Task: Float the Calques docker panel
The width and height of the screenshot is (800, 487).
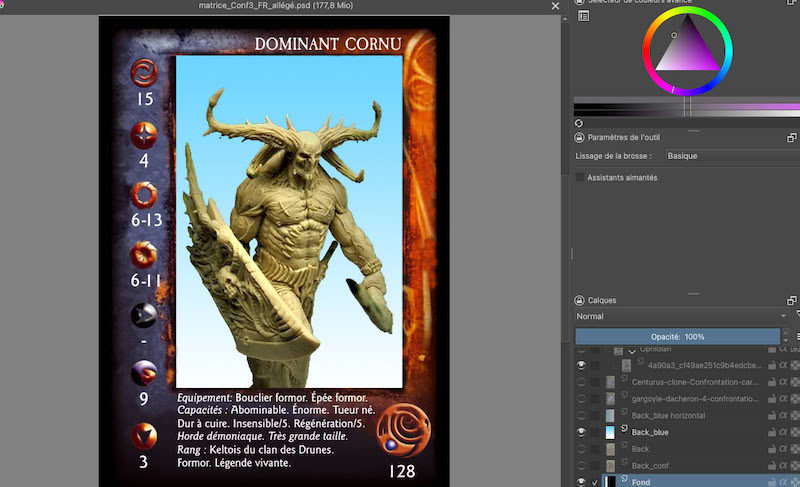Action: (792, 300)
